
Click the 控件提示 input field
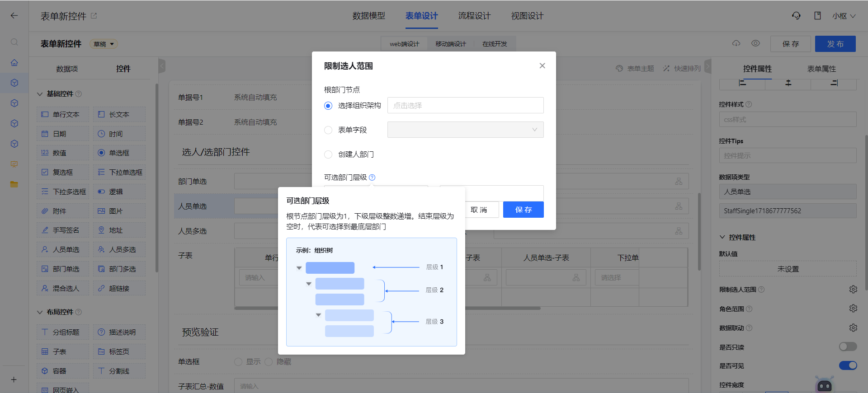[788, 155]
